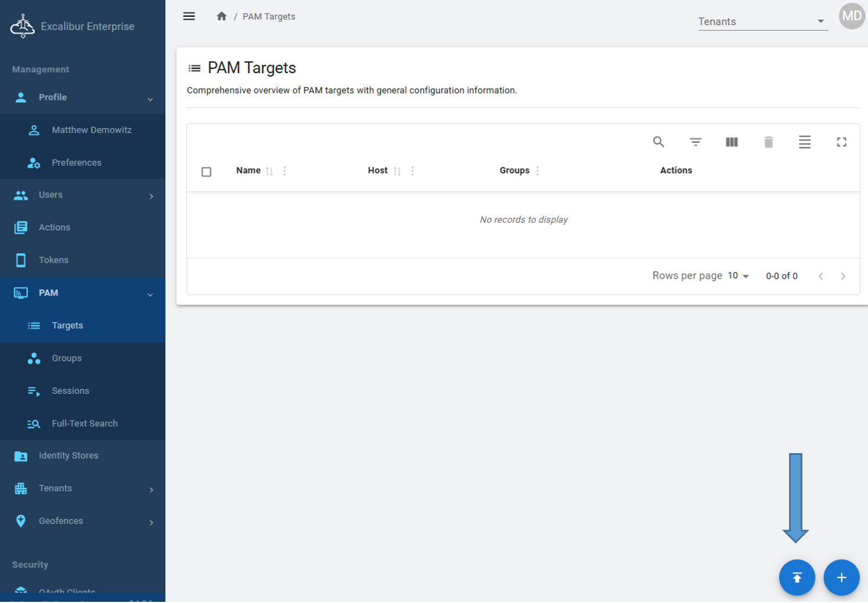Click the "0-0 of 0" pagination text

pyautogui.click(x=781, y=276)
